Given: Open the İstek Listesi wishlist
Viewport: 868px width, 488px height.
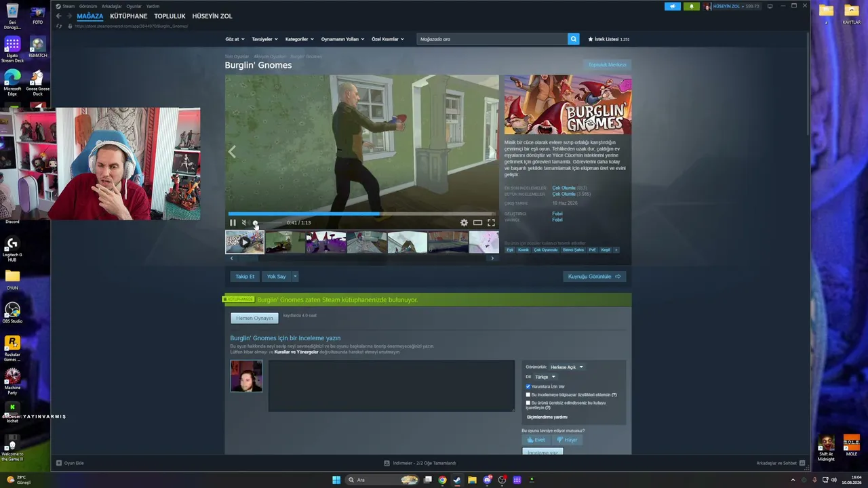Looking at the screenshot, I should coord(609,39).
